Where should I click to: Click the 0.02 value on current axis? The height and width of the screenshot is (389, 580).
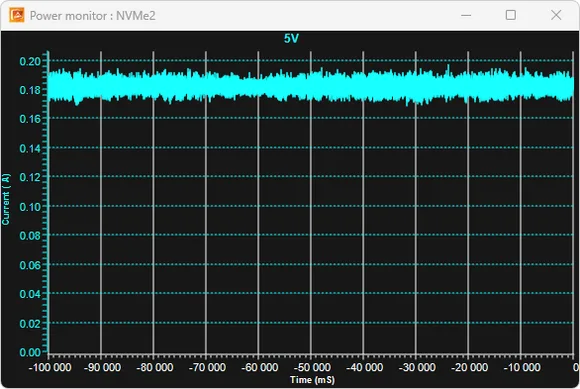[30, 324]
